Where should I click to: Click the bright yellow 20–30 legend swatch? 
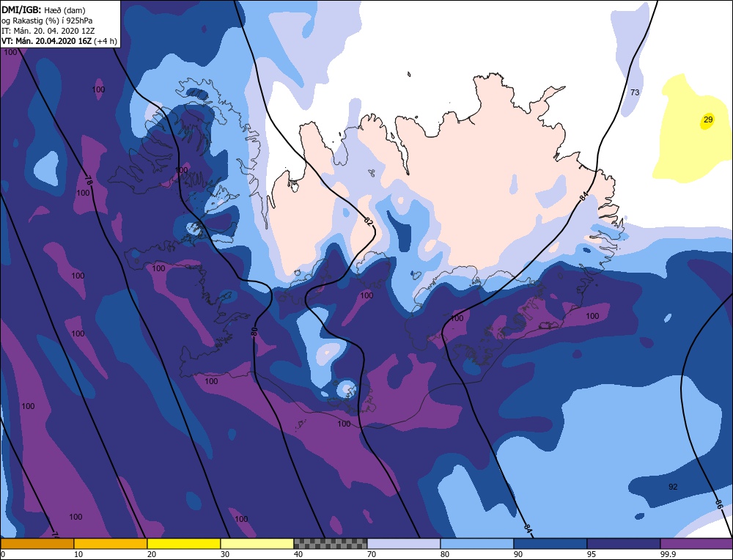[x=184, y=544]
